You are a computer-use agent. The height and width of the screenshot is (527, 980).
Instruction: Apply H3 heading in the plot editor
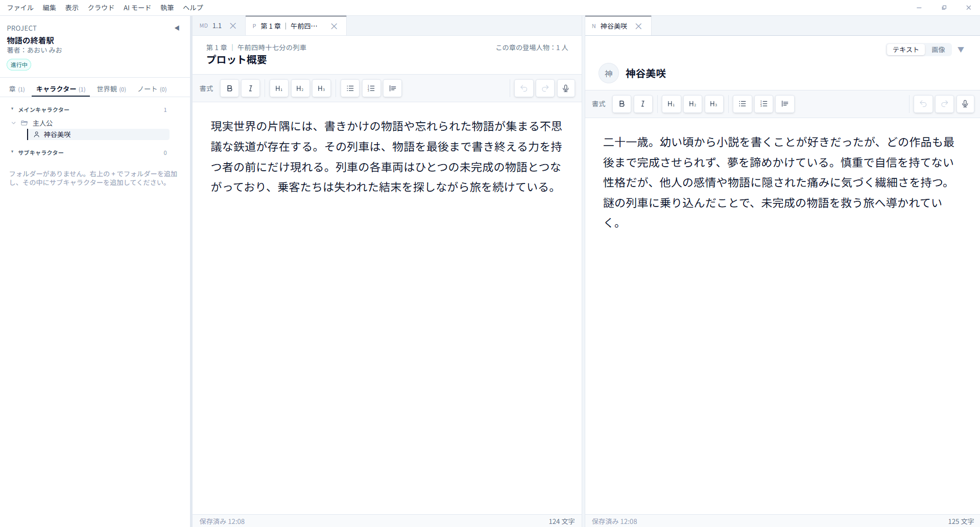(321, 88)
